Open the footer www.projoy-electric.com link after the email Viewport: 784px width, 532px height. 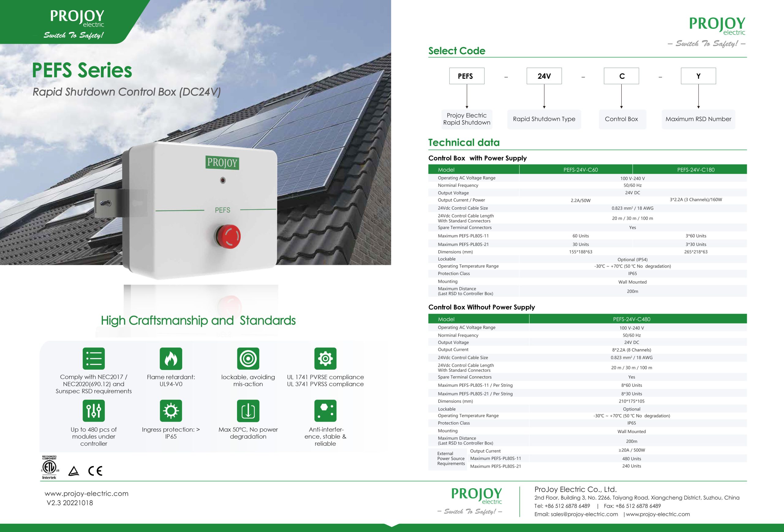pos(658,514)
